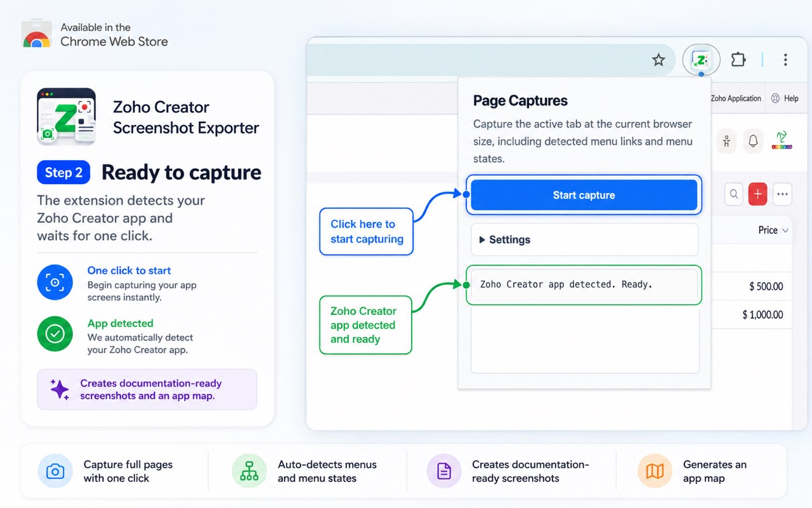
Task: Click the notification bell icon
Action: pos(753,141)
